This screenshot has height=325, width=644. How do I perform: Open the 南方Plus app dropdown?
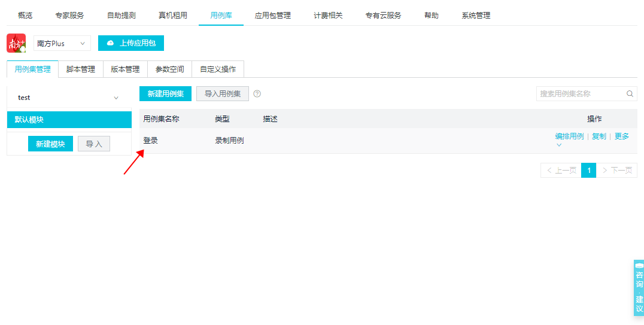(62, 43)
